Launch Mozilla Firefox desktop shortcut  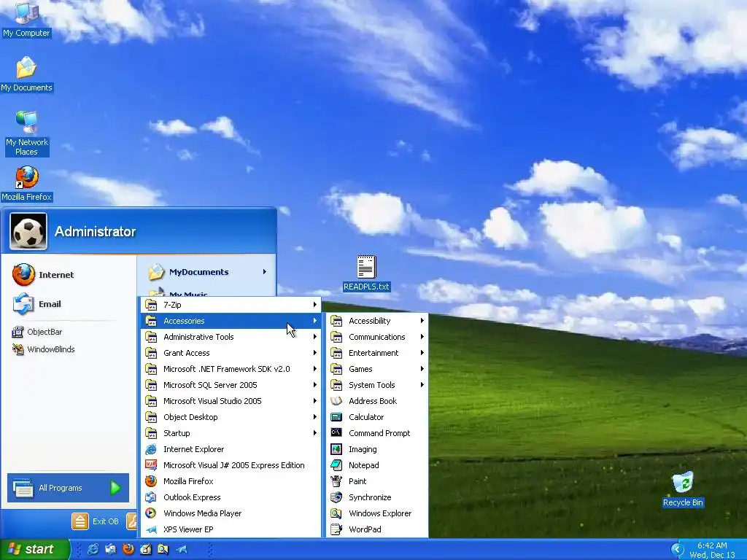(26, 184)
